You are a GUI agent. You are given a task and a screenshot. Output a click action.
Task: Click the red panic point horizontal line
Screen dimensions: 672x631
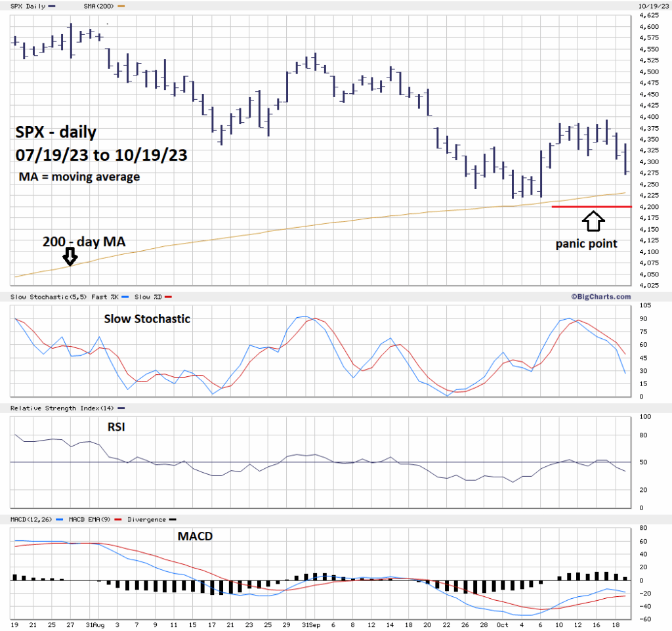(591, 207)
